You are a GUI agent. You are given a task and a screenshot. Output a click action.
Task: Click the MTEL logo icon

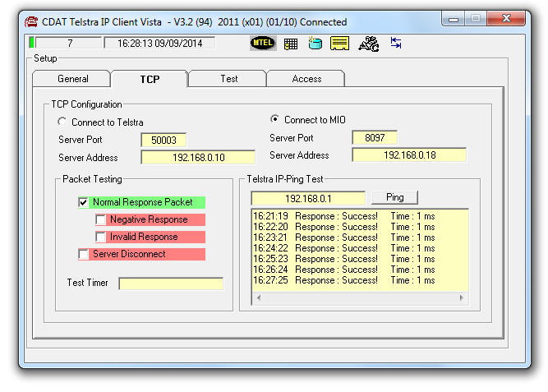click(263, 44)
